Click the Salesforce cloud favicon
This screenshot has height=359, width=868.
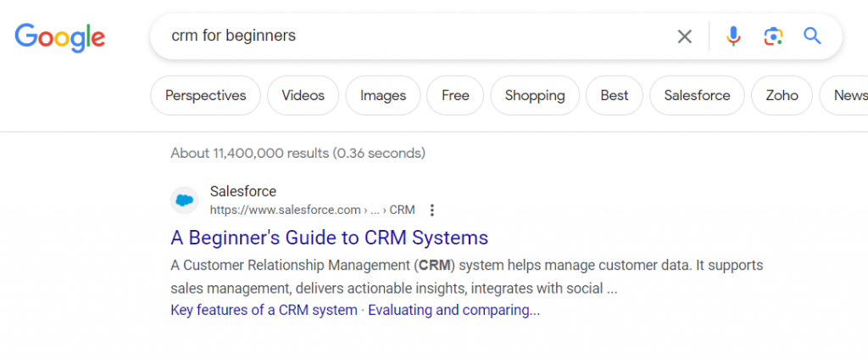click(184, 201)
